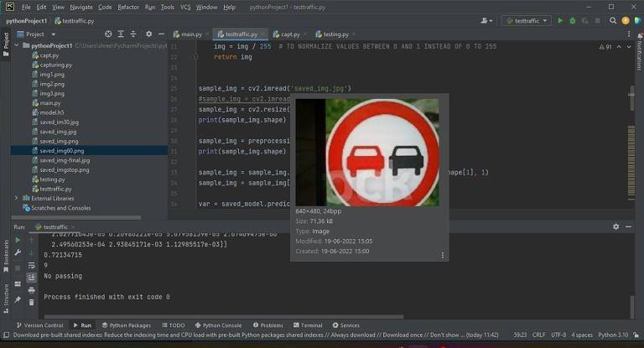Open the Refactor menu

pyautogui.click(x=128, y=7)
